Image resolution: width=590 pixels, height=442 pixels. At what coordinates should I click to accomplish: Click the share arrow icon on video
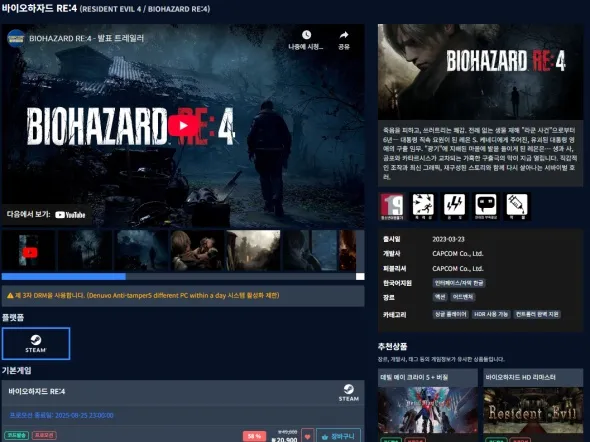point(344,35)
